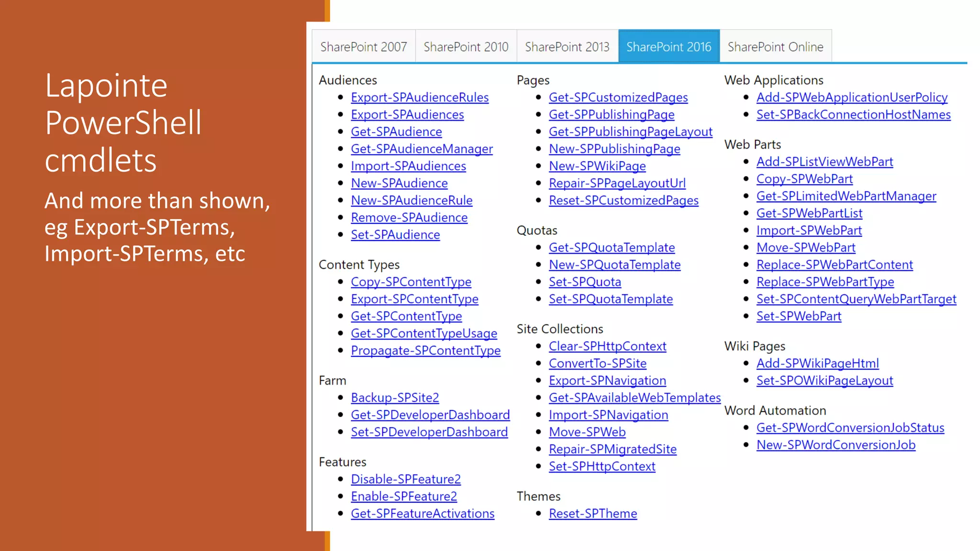Click the Backup-SPSite2 link
The image size is (980, 551).
tap(395, 398)
